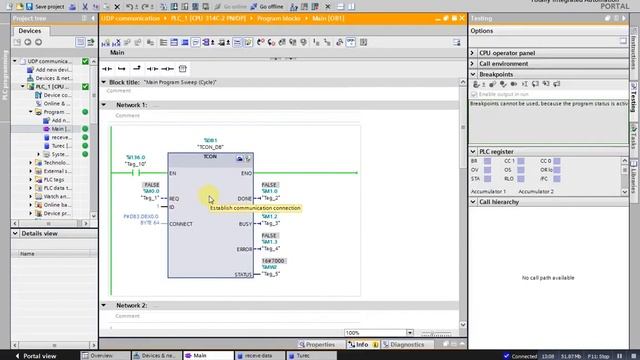Click the monitoring on/off glasses icon in editor toolbar
This screenshot has width=640, height=360.
pyautogui.click(x=351, y=42)
